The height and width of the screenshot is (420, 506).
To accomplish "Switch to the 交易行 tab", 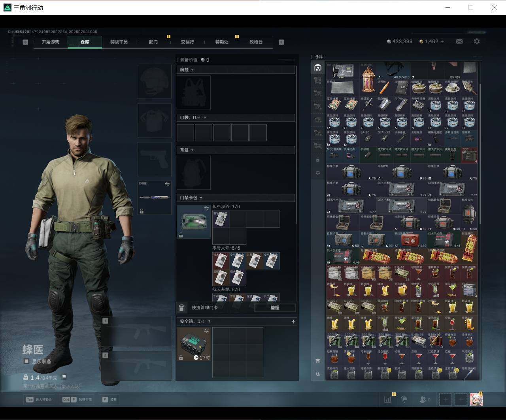I will [x=187, y=42].
